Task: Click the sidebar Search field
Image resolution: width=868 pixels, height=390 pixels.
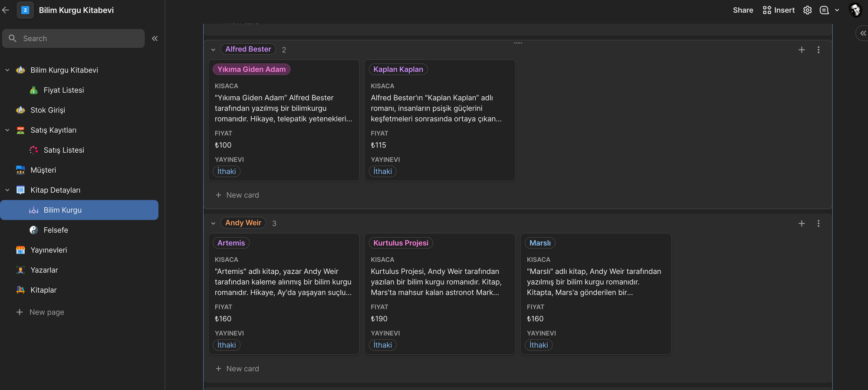Action: point(74,39)
